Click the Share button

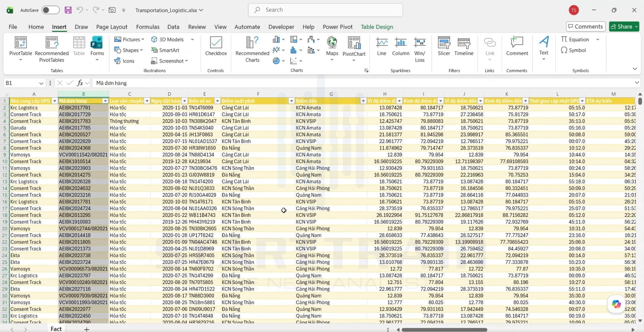[624, 27]
